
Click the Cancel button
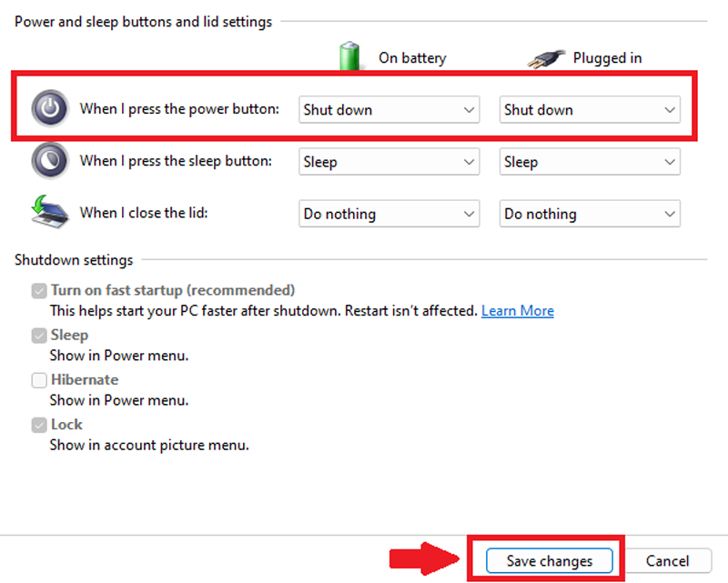click(667, 561)
